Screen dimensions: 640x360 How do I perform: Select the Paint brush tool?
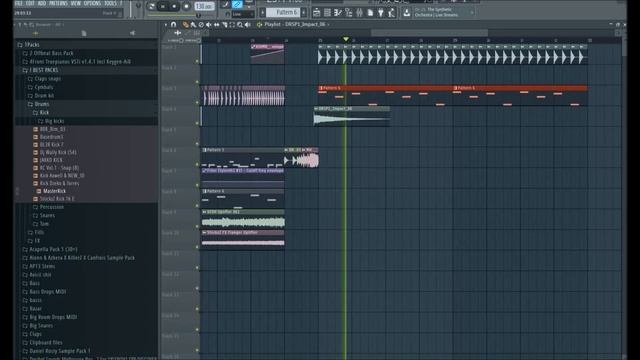click(193, 25)
